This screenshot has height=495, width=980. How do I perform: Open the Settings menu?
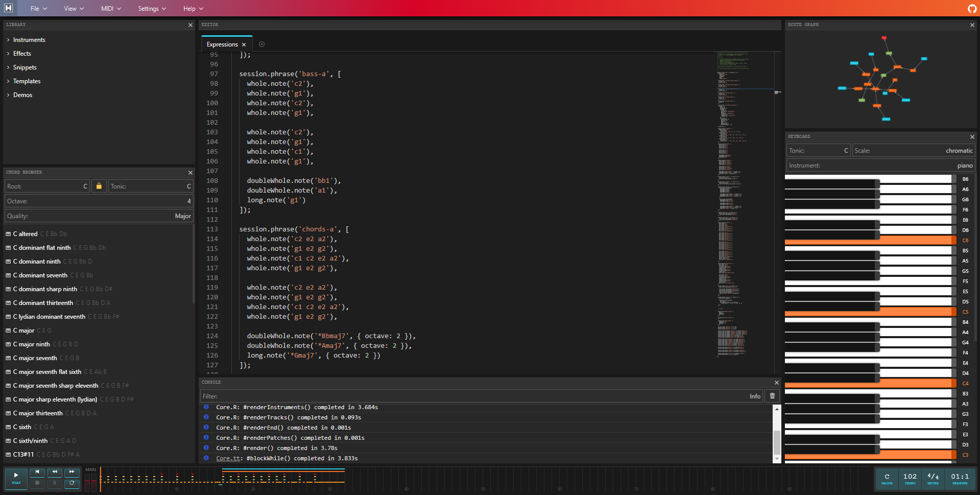[152, 9]
